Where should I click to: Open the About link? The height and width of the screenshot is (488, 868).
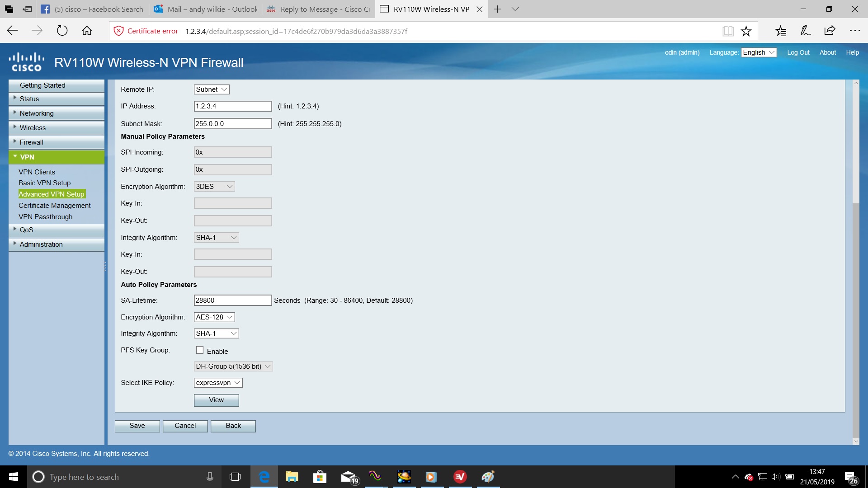[828, 52]
